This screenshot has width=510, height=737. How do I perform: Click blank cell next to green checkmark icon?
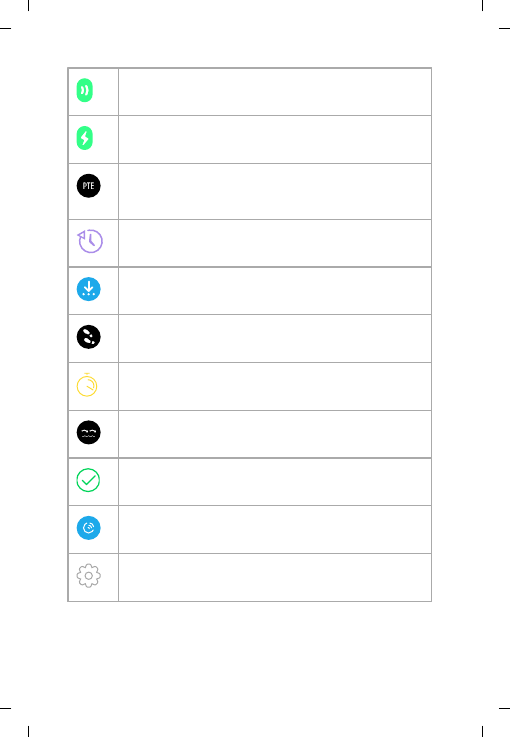pos(275,482)
